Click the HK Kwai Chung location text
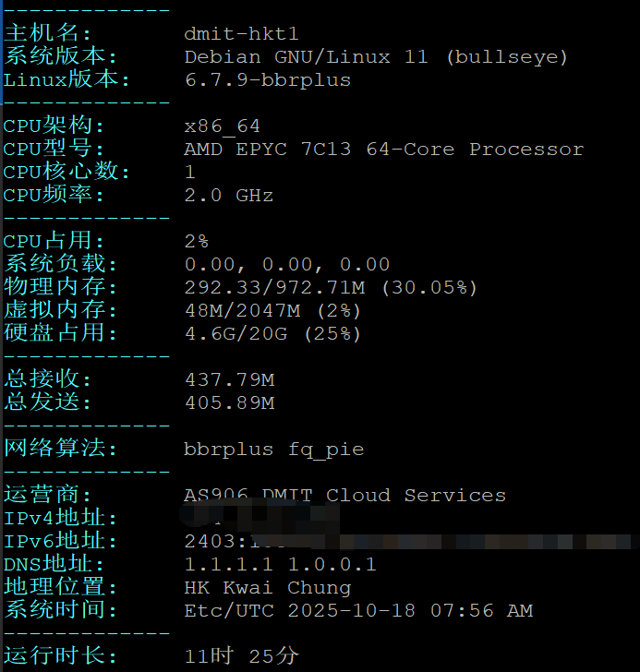The height and width of the screenshot is (672, 640). [x=267, y=587]
